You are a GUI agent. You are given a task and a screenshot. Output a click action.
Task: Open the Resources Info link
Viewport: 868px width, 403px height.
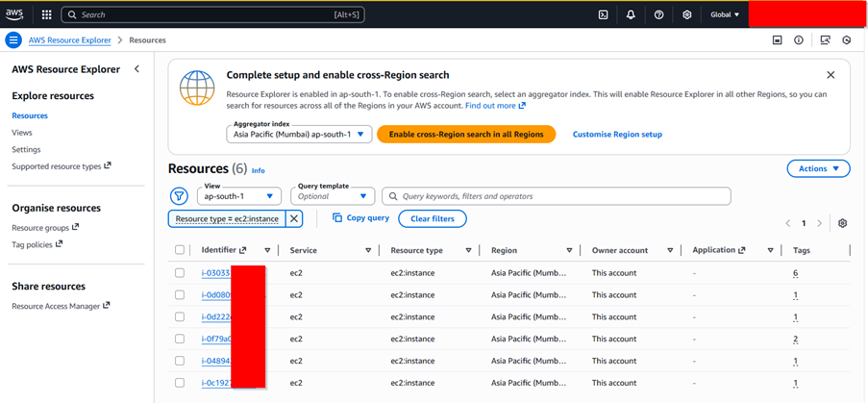258,171
